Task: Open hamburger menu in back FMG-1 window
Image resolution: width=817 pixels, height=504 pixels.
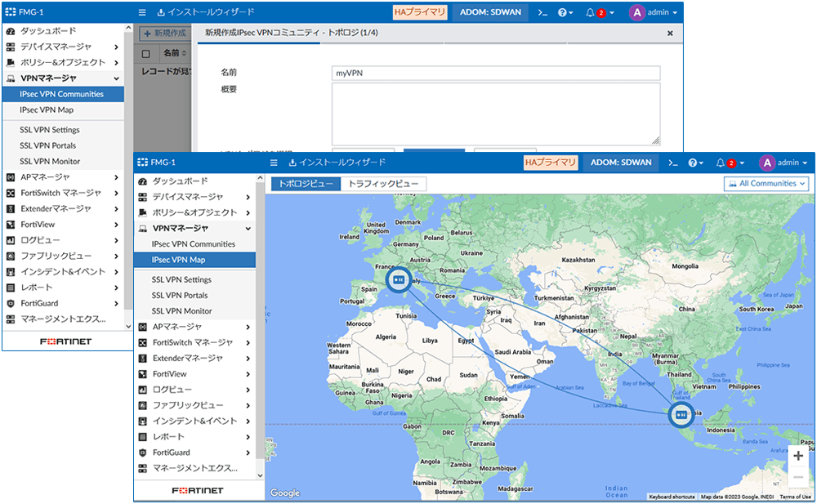Action: [141, 12]
